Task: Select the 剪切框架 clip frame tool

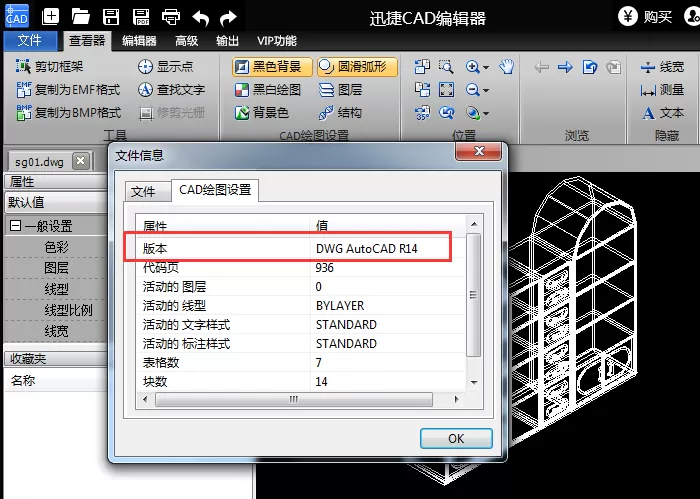Action: click(x=49, y=67)
